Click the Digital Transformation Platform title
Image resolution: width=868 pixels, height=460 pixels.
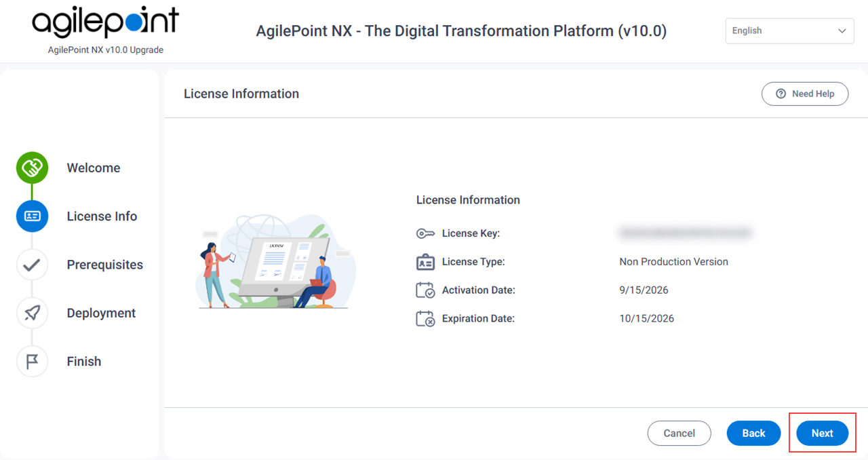point(461,31)
